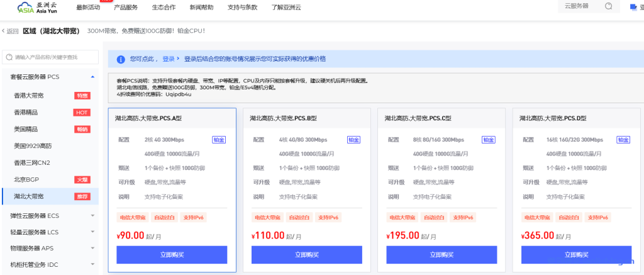Click the 特惠 badge beside 香港大带宽
This screenshot has height=275, width=644.
82,96
